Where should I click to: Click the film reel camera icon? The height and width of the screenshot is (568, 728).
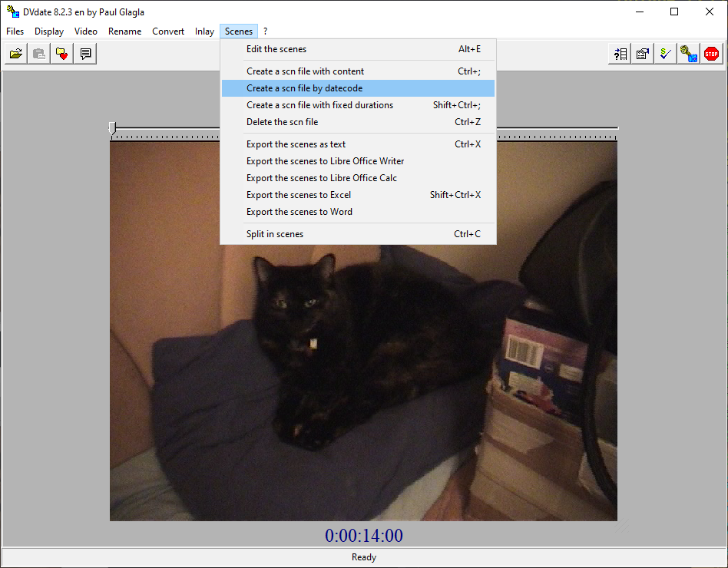tap(689, 54)
